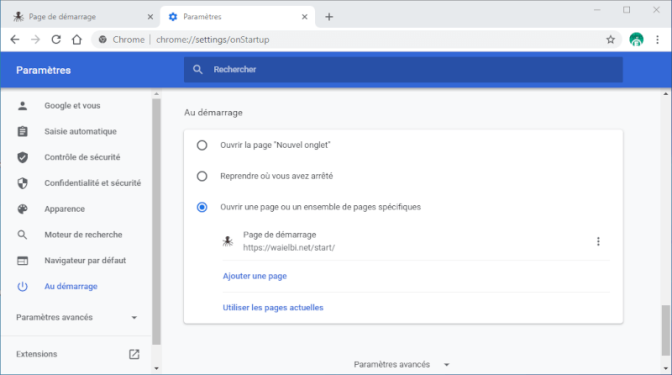Select Ouvrir la page "Nouvel onglet" radio
This screenshot has width=672, height=375.
point(202,145)
